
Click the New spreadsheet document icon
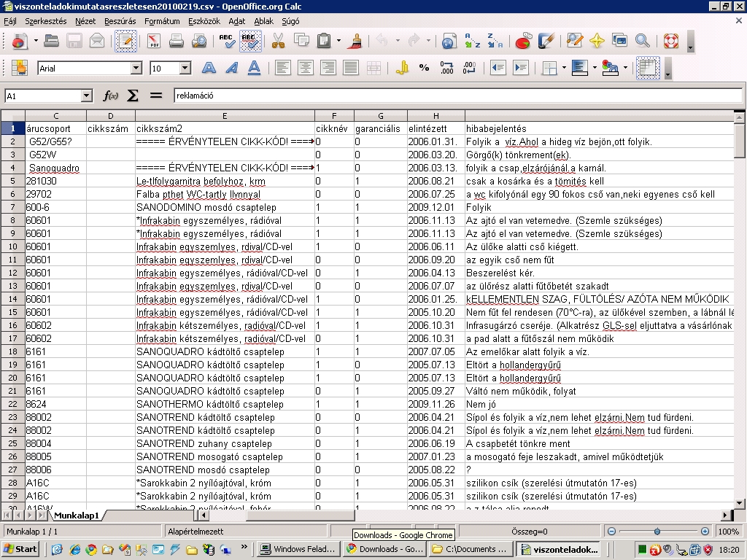pos(20,42)
